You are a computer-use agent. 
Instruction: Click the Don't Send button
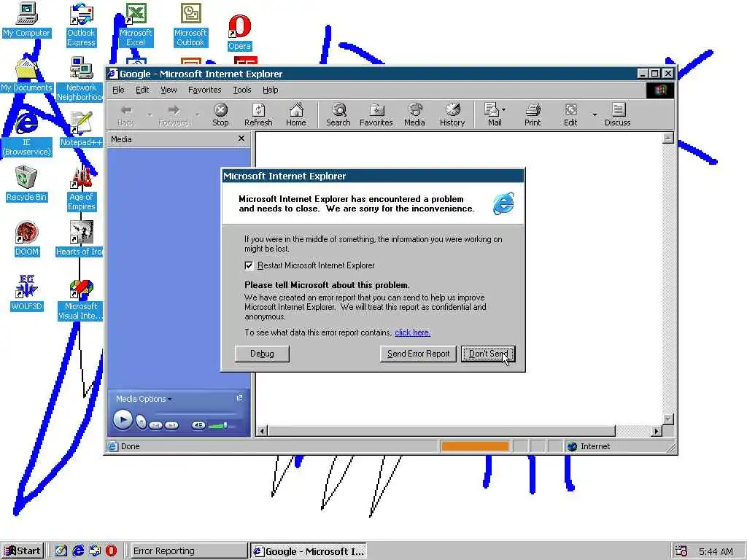coord(488,354)
